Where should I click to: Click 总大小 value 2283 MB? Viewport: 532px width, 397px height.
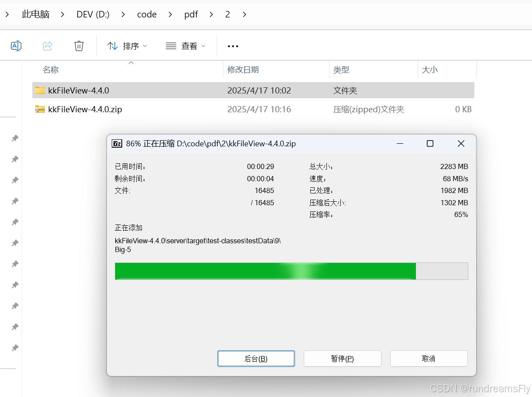pos(454,166)
